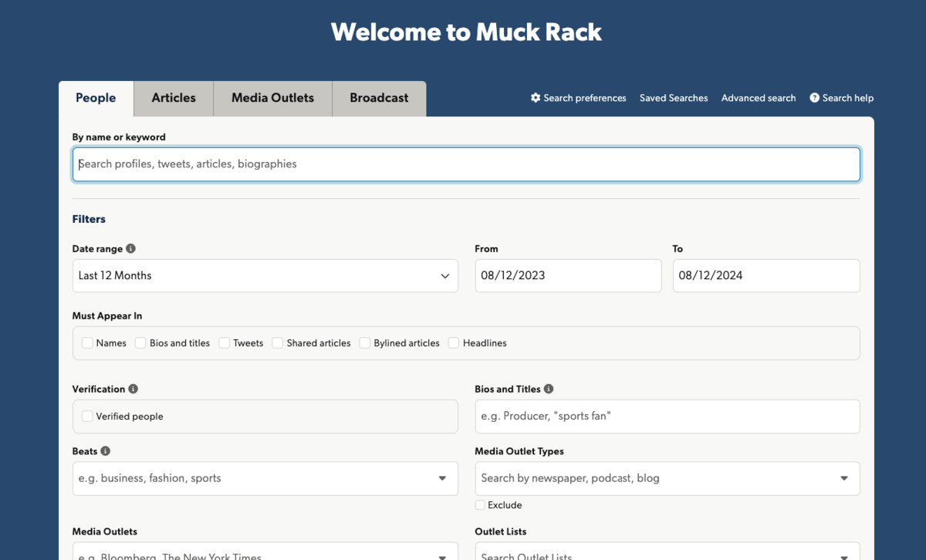The width and height of the screenshot is (926, 560).
Task: Tick the Bylined articles checkbox
Action: click(366, 343)
